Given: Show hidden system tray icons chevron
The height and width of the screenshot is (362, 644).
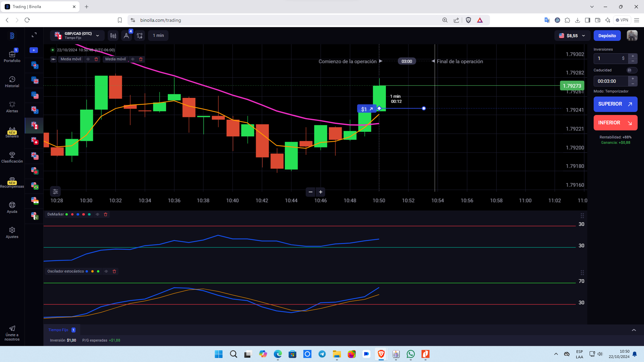Looking at the screenshot, I should [556, 354].
